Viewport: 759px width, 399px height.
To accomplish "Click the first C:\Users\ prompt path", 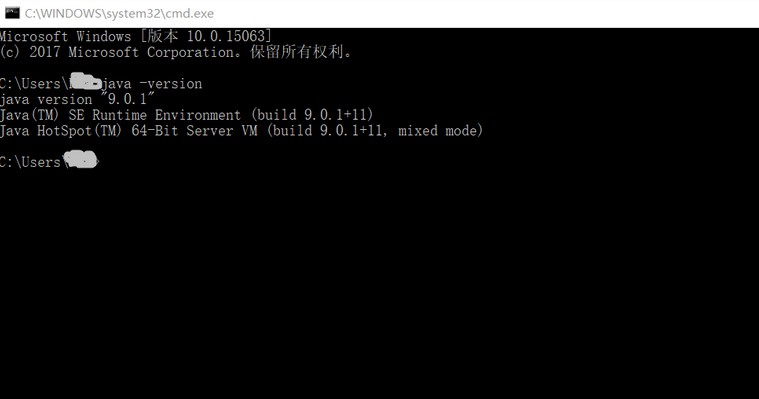I will click(35, 83).
